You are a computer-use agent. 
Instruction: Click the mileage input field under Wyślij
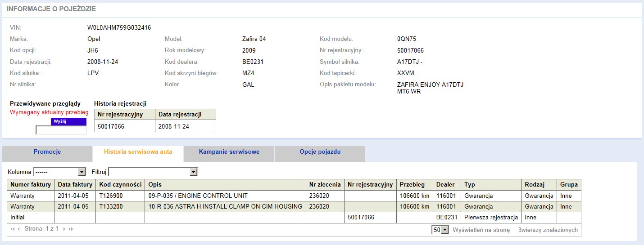click(61, 130)
